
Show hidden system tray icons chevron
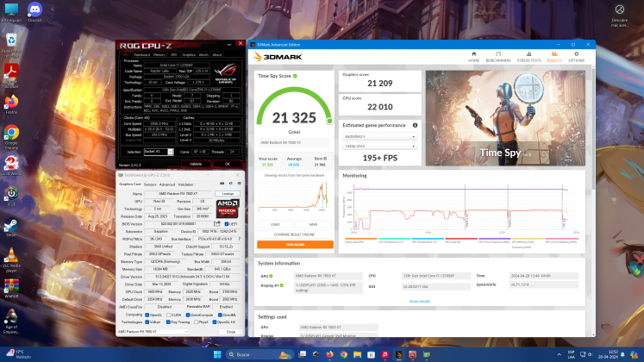click(x=559, y=354)
